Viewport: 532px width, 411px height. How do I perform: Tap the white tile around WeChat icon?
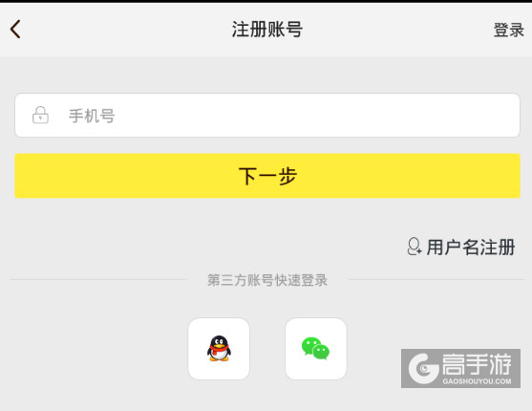click(x=316, y=349)
